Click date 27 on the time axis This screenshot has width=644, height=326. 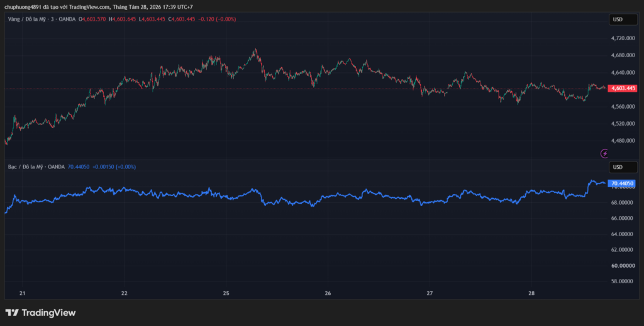430,293
